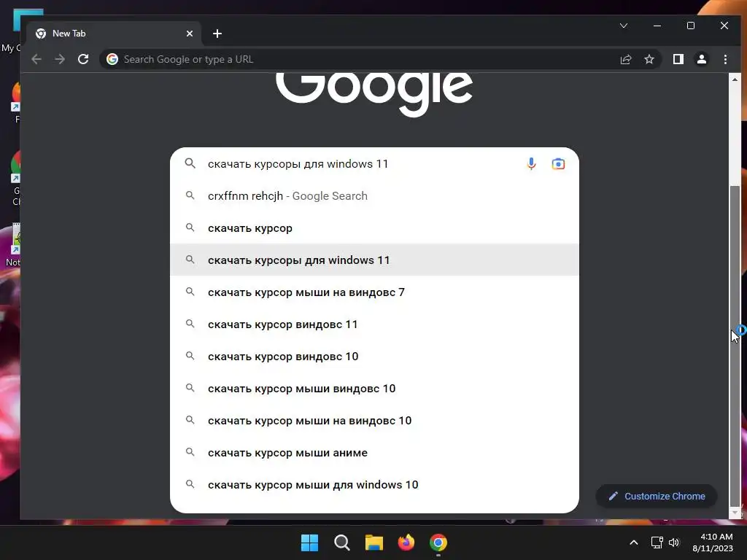Screen dimensions: 747x560
Task: Open the Chrome three-dot menu
Action: click(x=726, y=59)
